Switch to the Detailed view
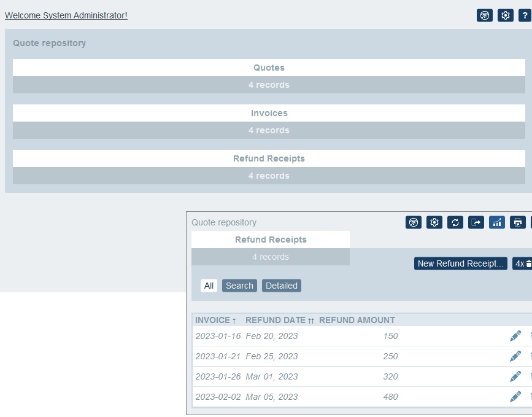Viewport: 532px width, 417px height. (282, 286)
